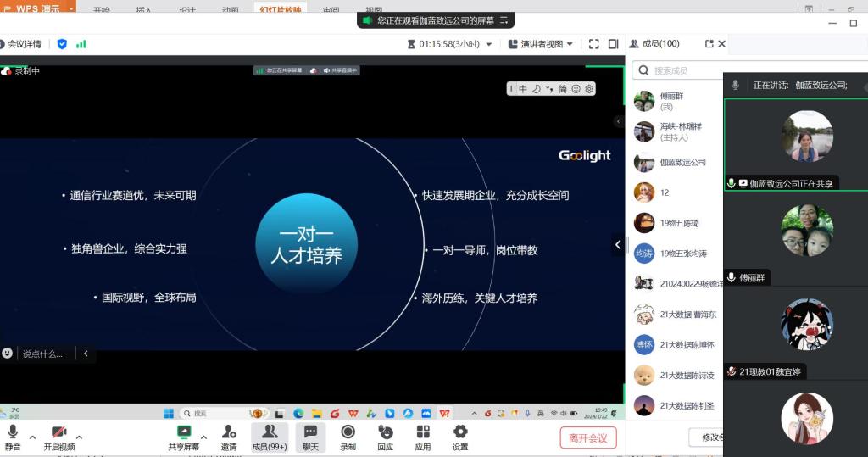Open the 演讲者视图 view dropdown
Image resolution: width=868 pixels, height=457 pixels.
[x=541, y=44]
